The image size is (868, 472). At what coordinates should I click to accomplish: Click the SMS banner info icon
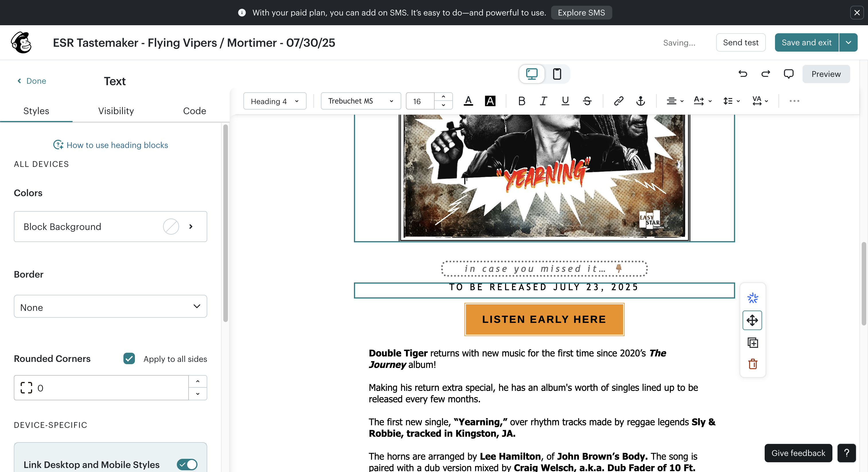[242, 12]
